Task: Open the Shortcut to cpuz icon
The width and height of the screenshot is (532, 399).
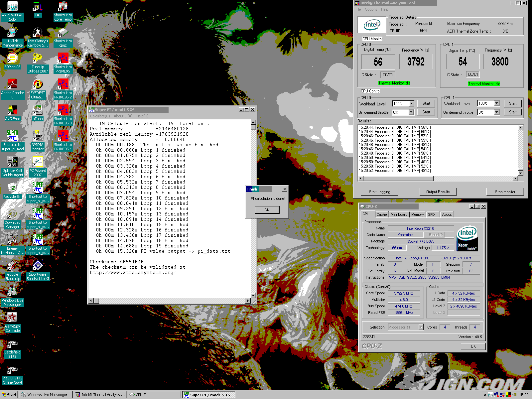Action: point(63,37)
